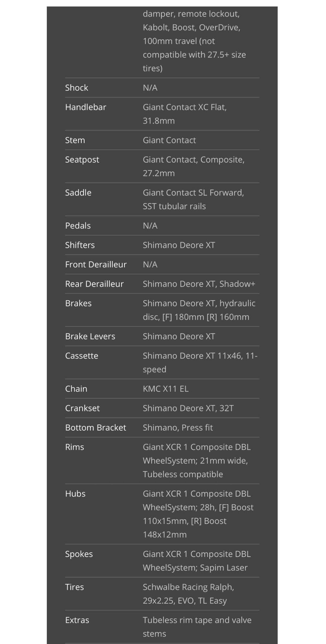The height and width of the screenshot is (644, 326).
Task: Click the Crankset label
Action: [x=82, y=408]
